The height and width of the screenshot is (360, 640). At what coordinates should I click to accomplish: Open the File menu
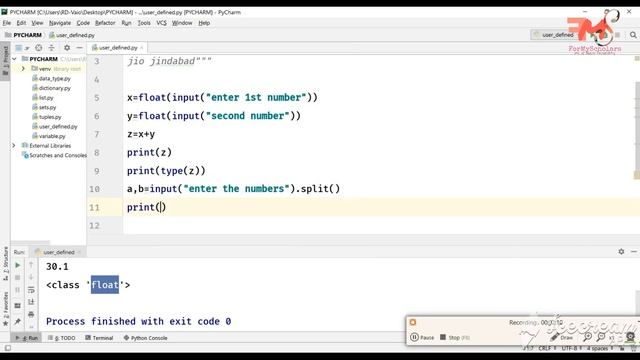(x=7, y=23)
